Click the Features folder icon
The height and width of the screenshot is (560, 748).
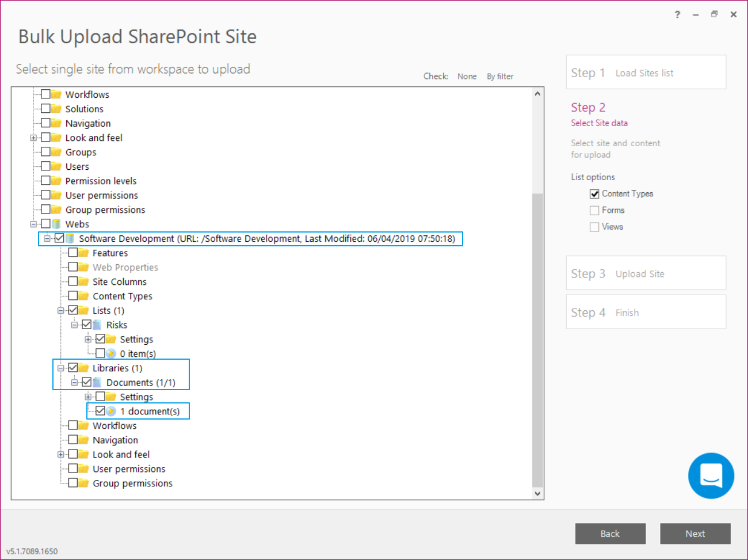[x=84, y=253]
